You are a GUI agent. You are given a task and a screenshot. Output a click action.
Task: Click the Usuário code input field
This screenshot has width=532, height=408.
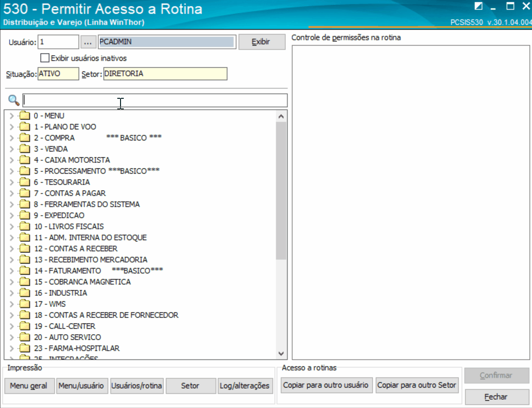point(58,42)
